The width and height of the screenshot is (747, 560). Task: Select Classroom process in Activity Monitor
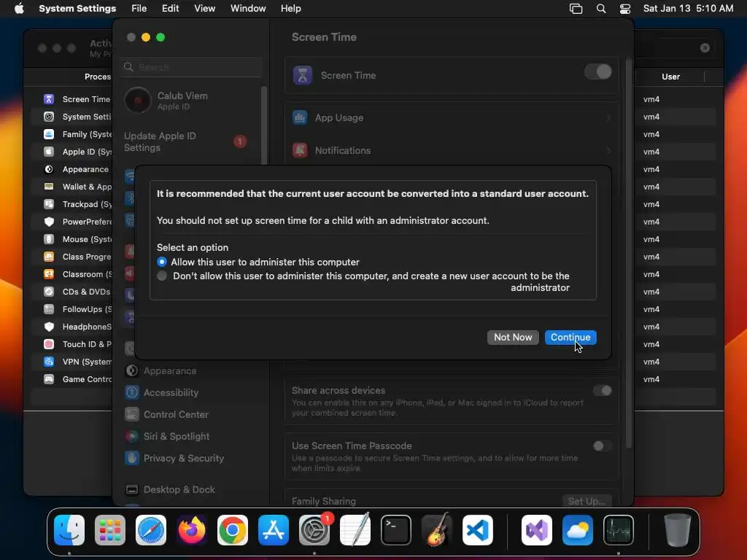click(x=76, y=274)
